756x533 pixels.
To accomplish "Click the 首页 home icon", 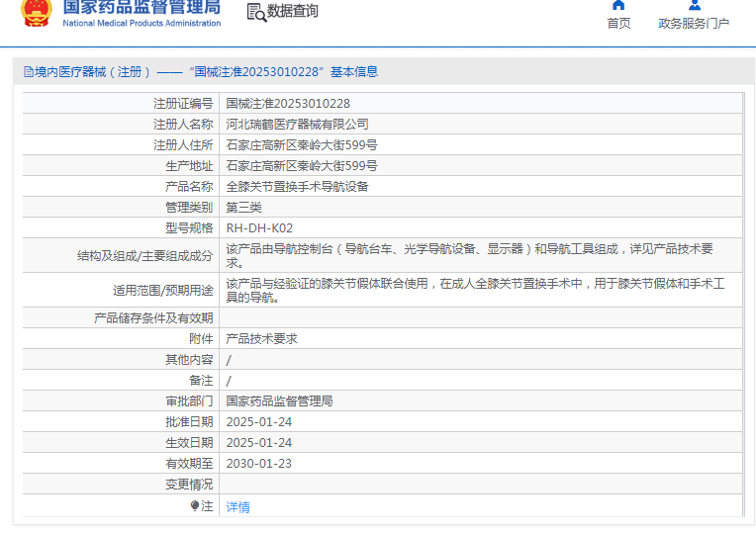I will point(618,5).
